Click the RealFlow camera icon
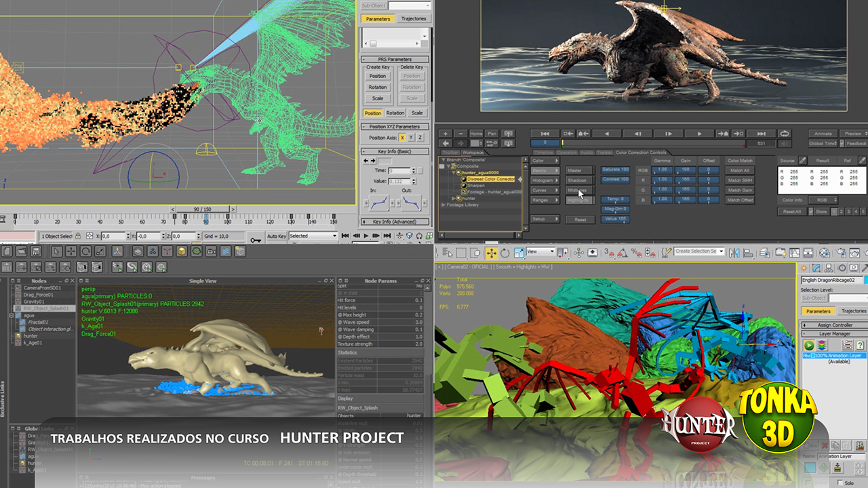868x488 pixels. pos(210,251)
